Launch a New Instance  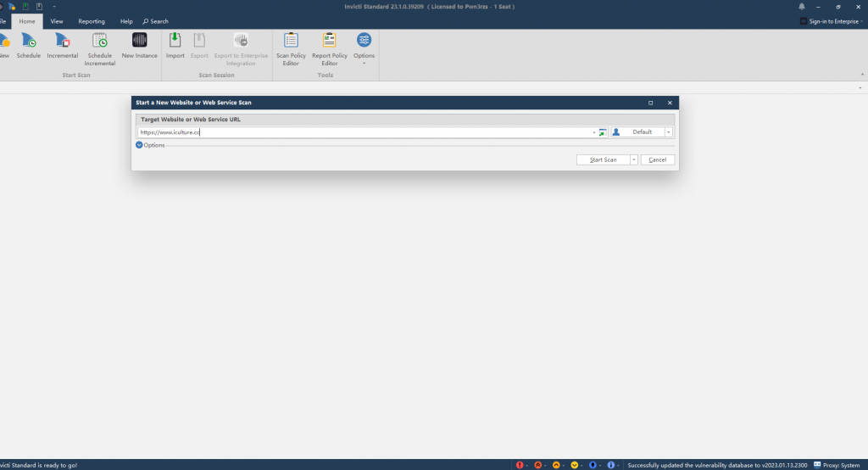pyautogui.click(x=140, y=46)
